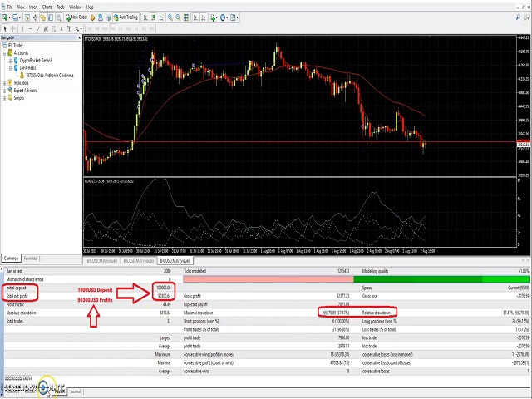This screenshot has width=532, height=399.
Task: Switch to M1 timeframe
Action: pos(90,29)
